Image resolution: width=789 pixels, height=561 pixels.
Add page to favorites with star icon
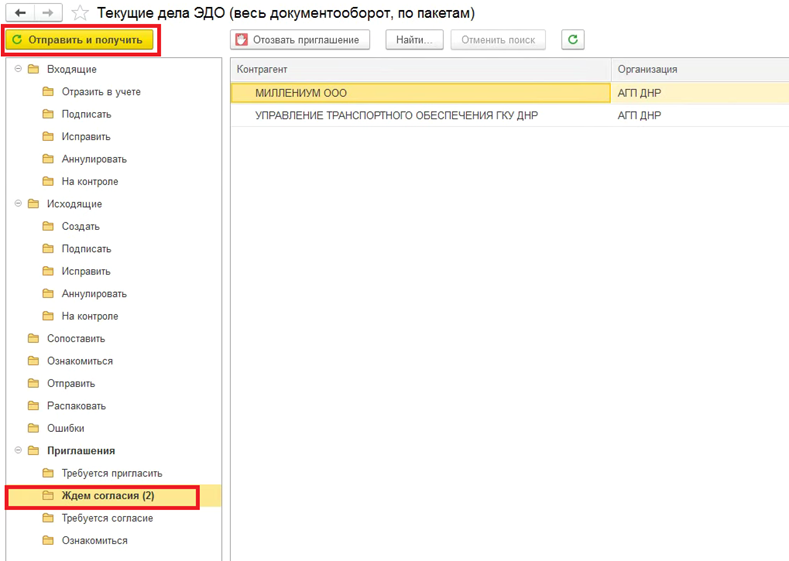pos(80,13)
